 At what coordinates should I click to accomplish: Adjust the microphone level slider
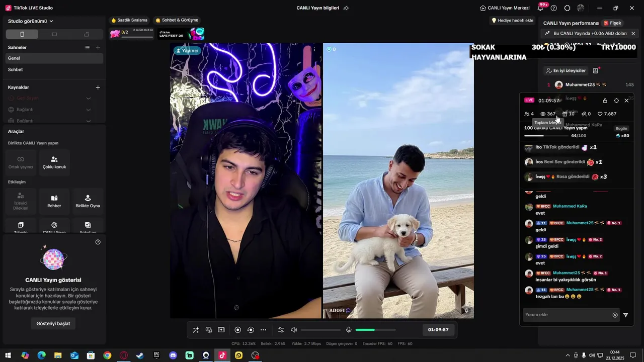click(x=375, y=330)
